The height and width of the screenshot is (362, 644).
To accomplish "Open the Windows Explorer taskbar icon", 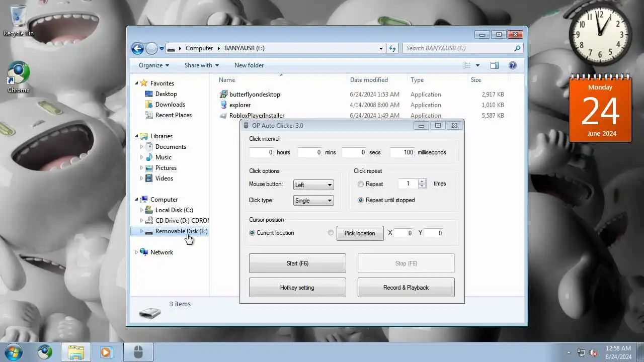I will click(x=76, y=352).
